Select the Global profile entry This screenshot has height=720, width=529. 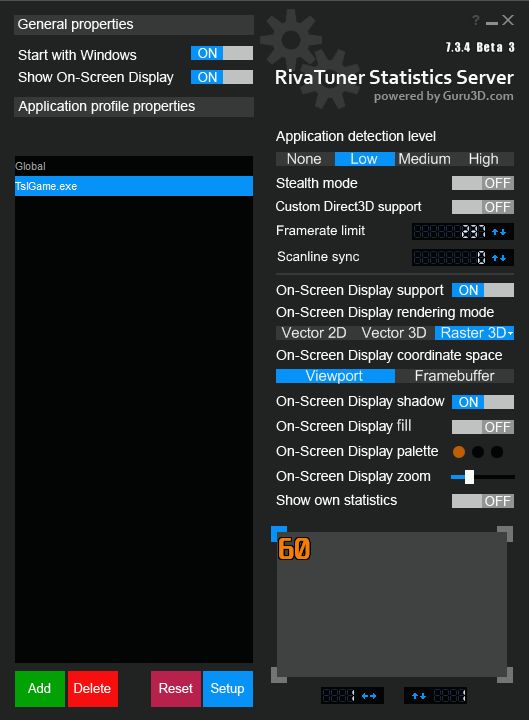[x=134, y=166]
